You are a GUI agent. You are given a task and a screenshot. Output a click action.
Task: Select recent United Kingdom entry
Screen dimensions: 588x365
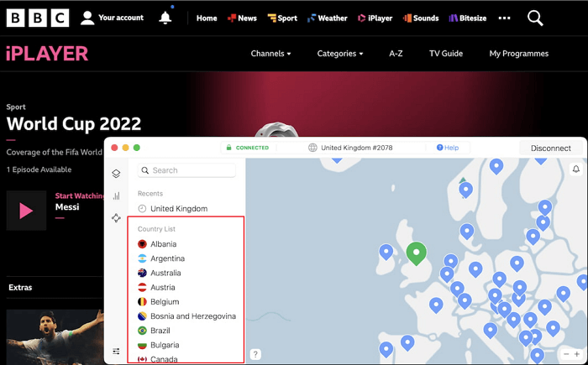click(x=179, y=209)
